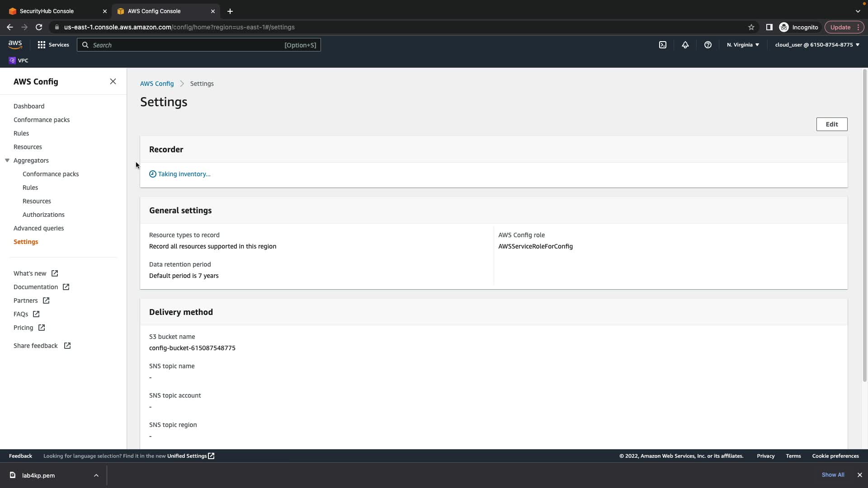This screenshot has height=488, width=868.
Task: Click the AWS logo home icon
Action: [15, 44]
